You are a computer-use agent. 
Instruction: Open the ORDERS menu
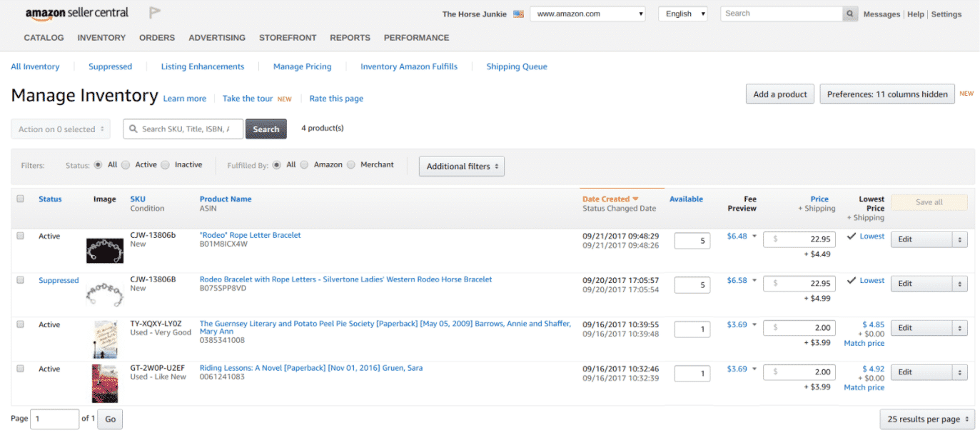coord(157,38)
